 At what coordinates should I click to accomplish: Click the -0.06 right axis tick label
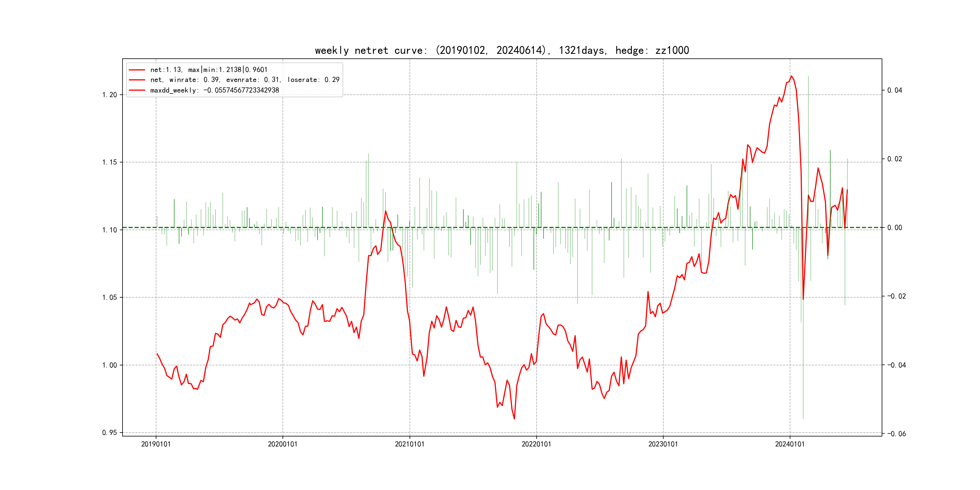pyautogui.click(x=897, y=434)
